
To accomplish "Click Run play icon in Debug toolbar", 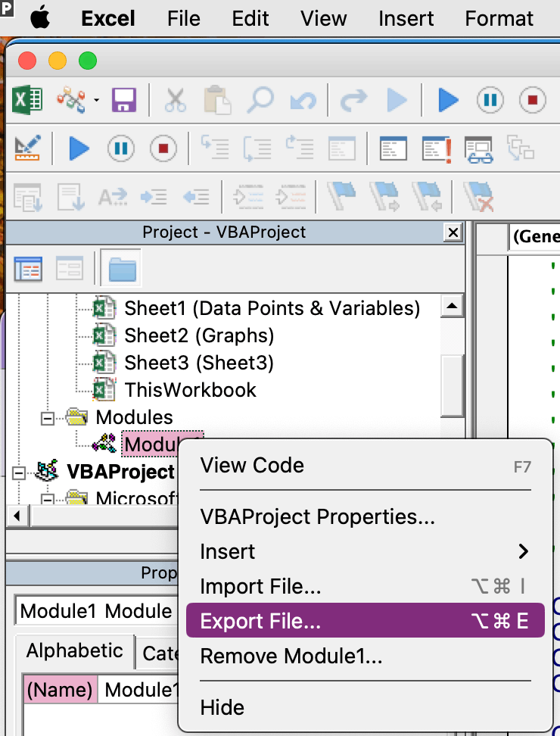I will click(x=79, y=148).
